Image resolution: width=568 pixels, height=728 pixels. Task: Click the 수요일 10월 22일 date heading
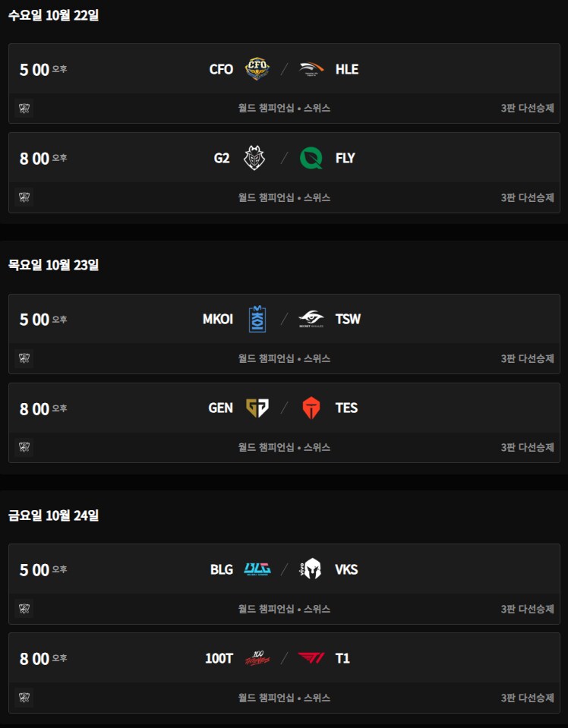53,15
